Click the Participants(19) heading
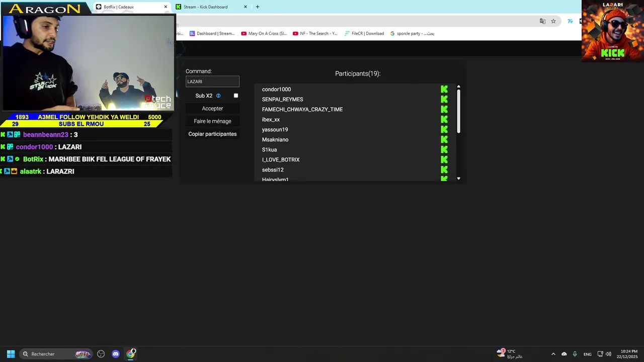 click(x=358, y=73)
